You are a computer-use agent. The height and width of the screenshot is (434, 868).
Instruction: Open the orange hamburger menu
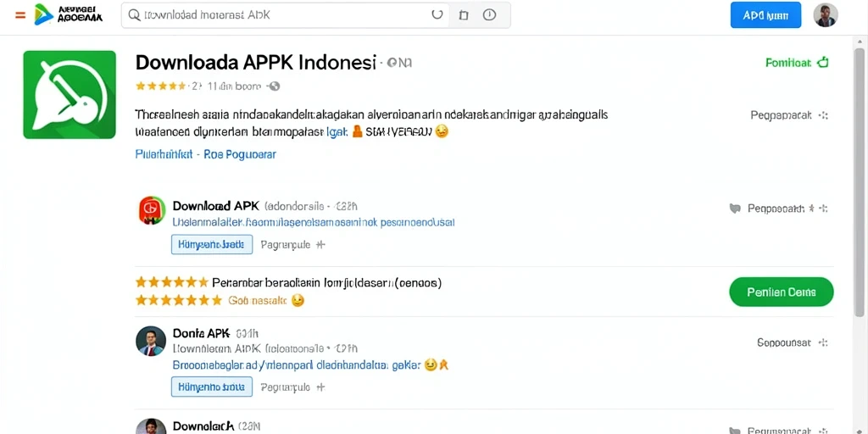point(20,15)
